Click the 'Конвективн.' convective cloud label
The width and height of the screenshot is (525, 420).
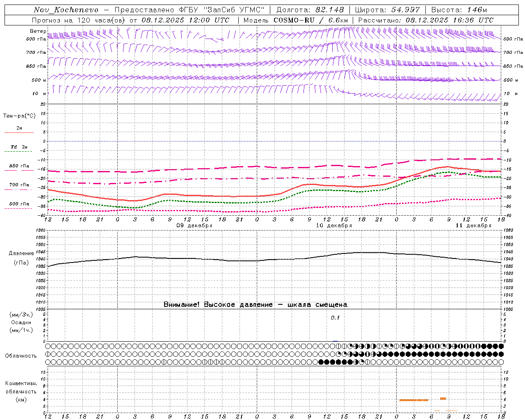(x=21, y=383)
